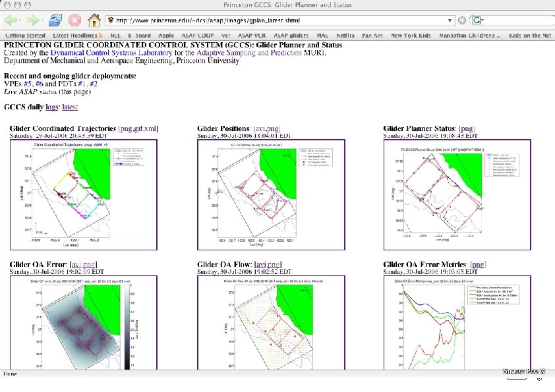Open the GCCS daily logs link
The image size is (555, 392).
[x=51, y=107]
